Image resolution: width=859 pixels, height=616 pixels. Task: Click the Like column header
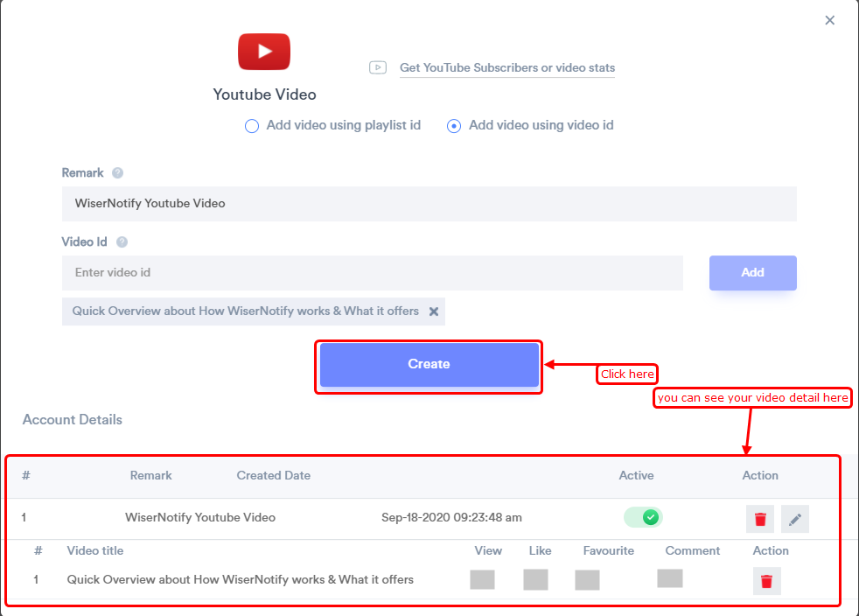[x=541, y=550]
